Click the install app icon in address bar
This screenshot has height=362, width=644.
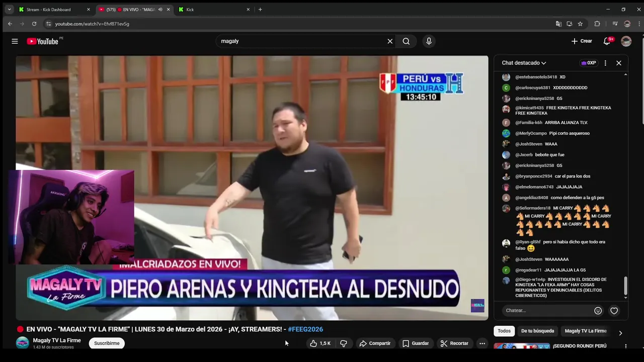(569, 24)
